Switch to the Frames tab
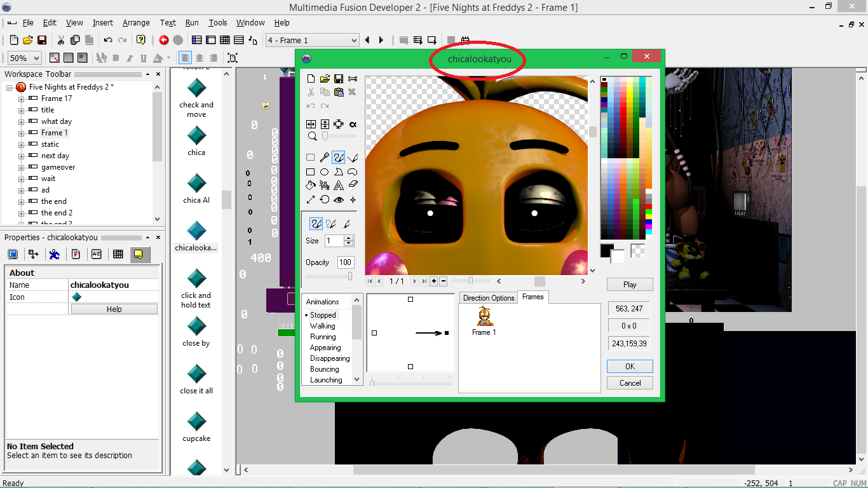The height and width of the screenshot is (488, 868). pyautogui.click(x=532, y=297)
